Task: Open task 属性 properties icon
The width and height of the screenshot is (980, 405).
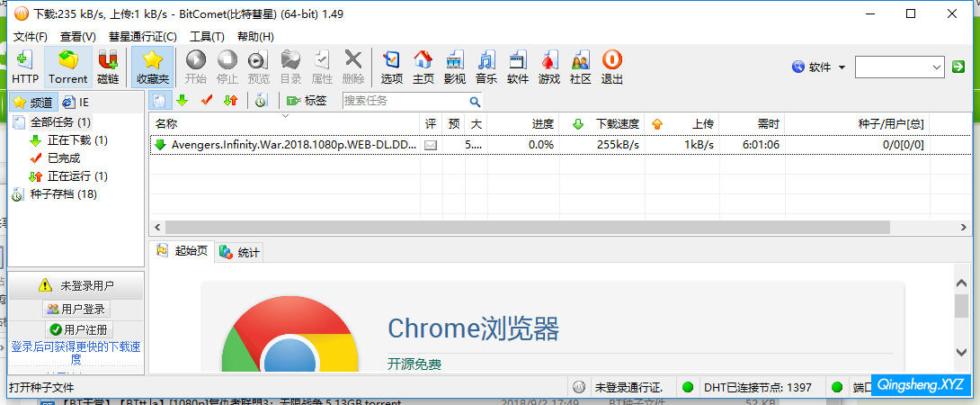Action: click(x=322, y=67)
